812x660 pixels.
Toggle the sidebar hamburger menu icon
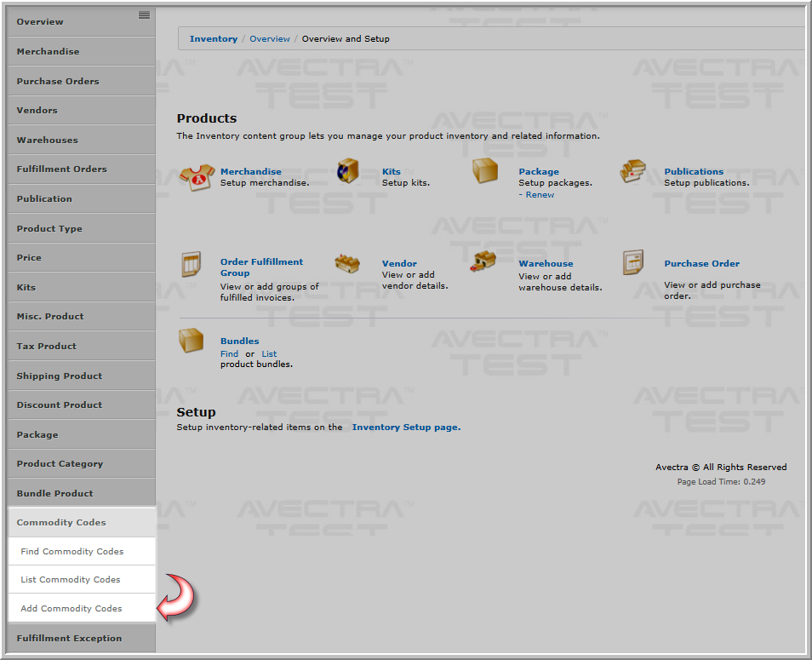145,15
